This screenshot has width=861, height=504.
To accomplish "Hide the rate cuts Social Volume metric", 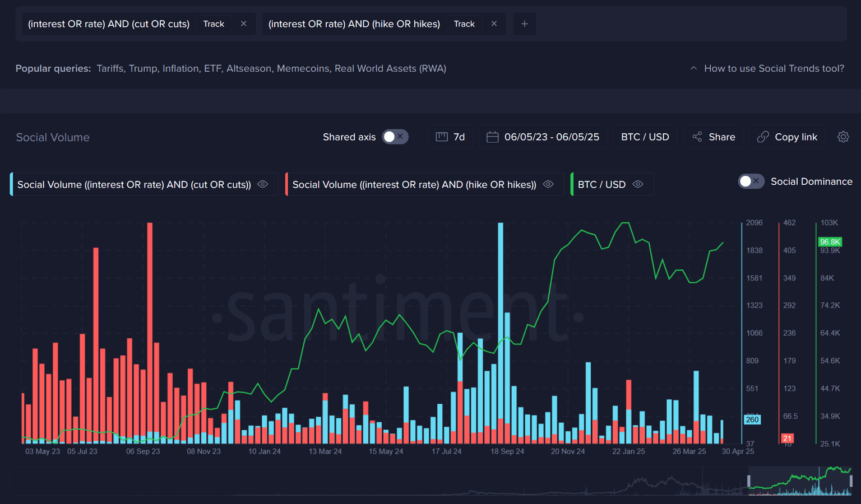I will tap(262, 184).
